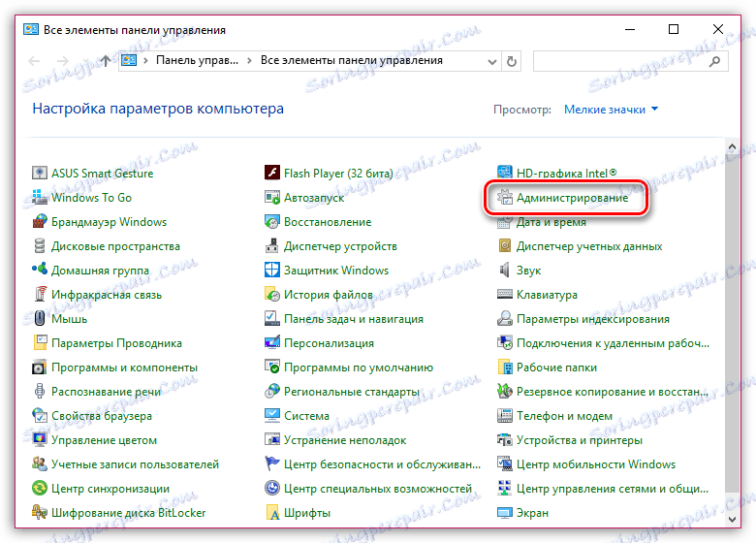Open Дата и время
Image resolution: width=756 pixels, height=543 pixels.
click(x=542, y=222)
